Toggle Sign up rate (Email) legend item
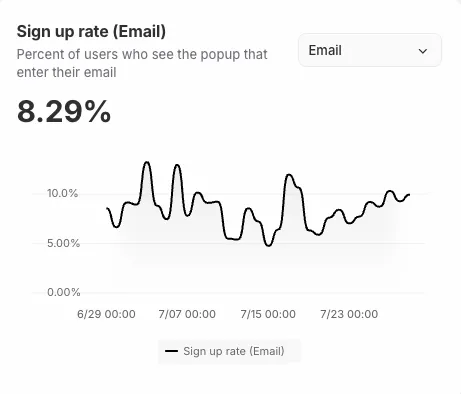This screenshot has width=461, height=394. (229, 351)
